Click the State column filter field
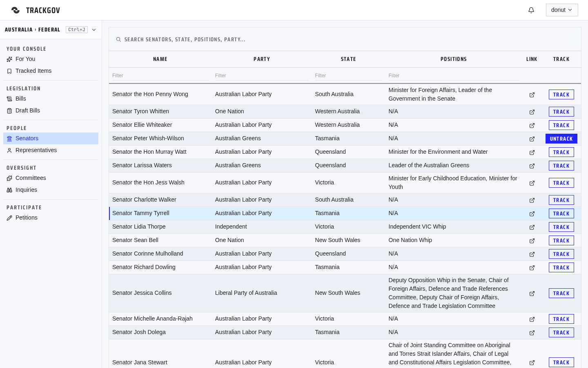The height and width of the screenshot is (368, 588). click(x=348, y=76)
